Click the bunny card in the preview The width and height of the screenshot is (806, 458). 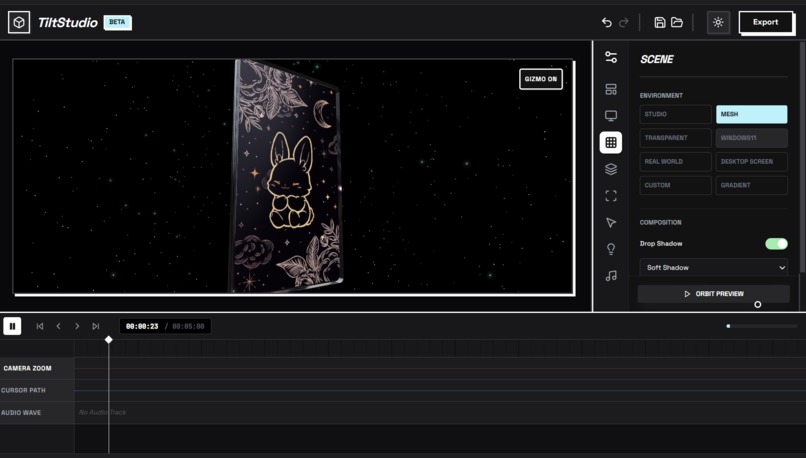point(286,177)
